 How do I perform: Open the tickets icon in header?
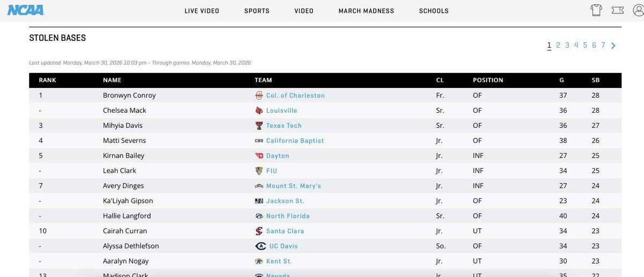click(x=617, y=10)
